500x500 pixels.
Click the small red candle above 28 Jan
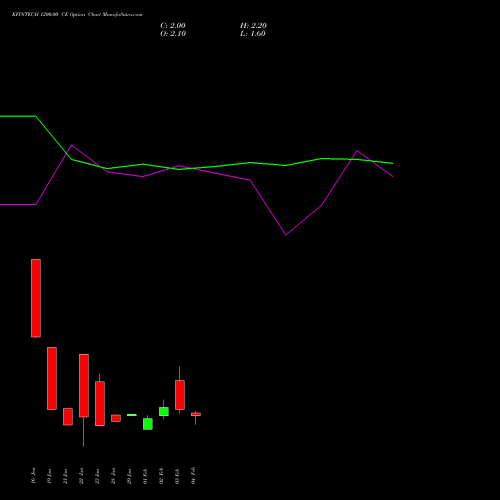(x=116, y=418)
